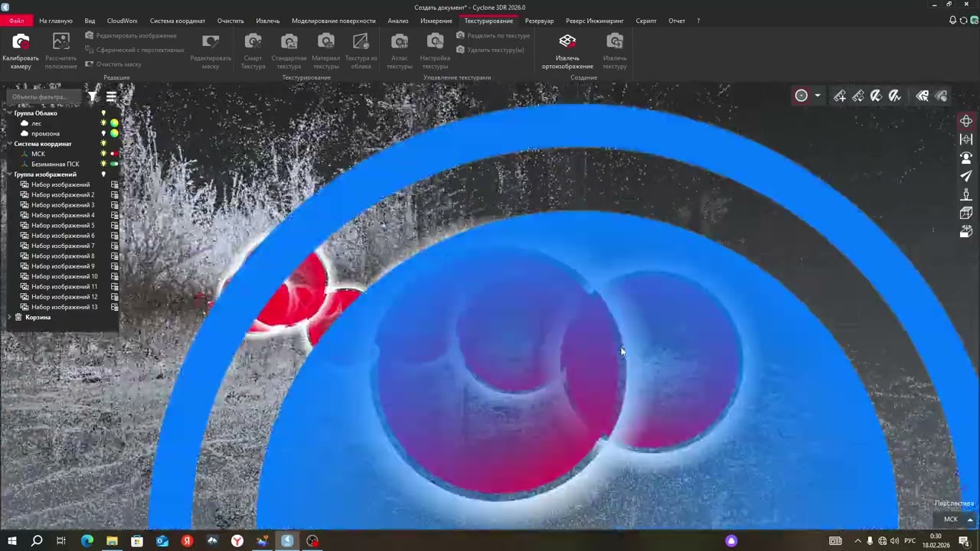
Task: Select Текстура из облака tool
Action: point(361,51)
